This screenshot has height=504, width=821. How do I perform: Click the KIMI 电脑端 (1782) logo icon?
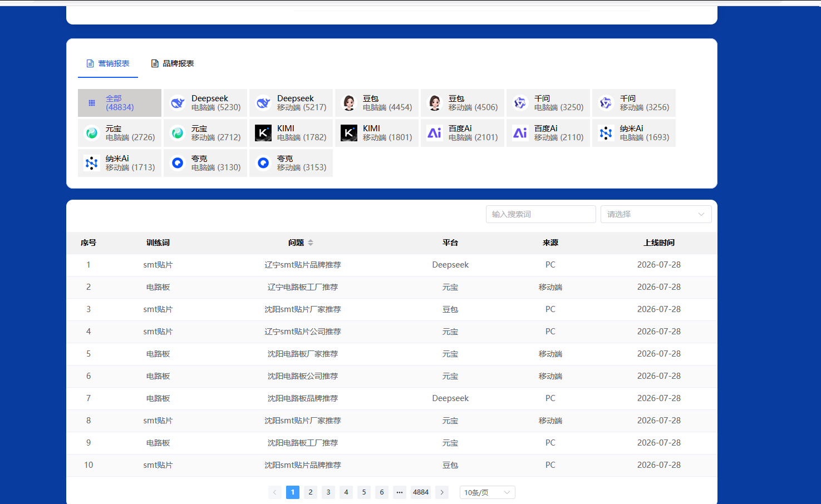click(263, 133)
